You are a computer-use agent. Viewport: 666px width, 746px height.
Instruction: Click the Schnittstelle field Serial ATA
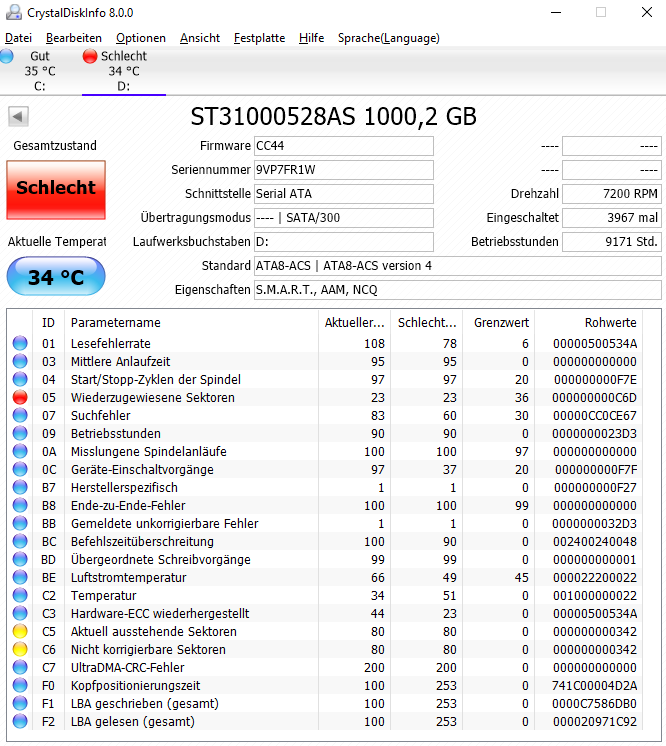tap(343, 194)
